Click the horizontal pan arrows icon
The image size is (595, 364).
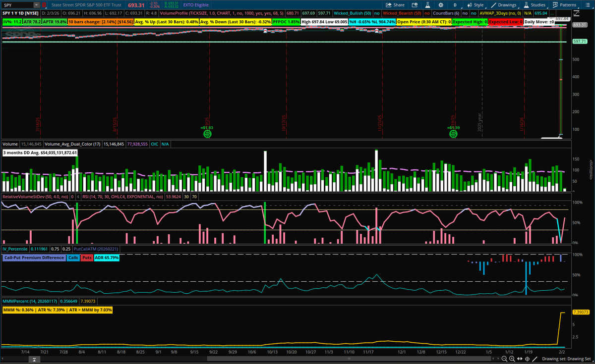coord(520,359)
